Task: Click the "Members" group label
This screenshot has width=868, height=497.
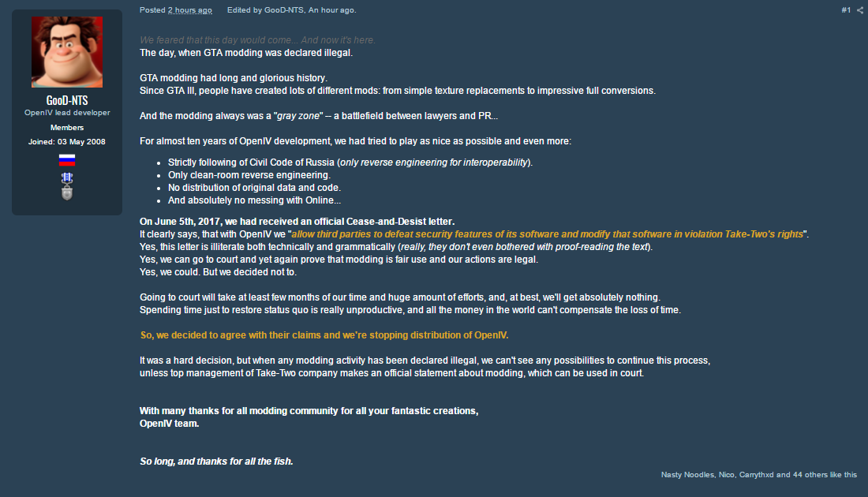Action: [67, 128]
